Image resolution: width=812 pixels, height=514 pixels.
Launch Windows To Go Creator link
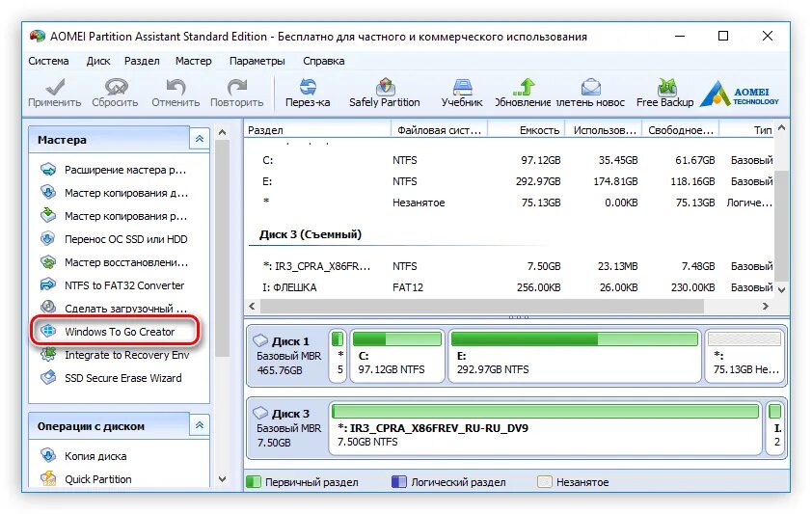(x=120, y=332)
